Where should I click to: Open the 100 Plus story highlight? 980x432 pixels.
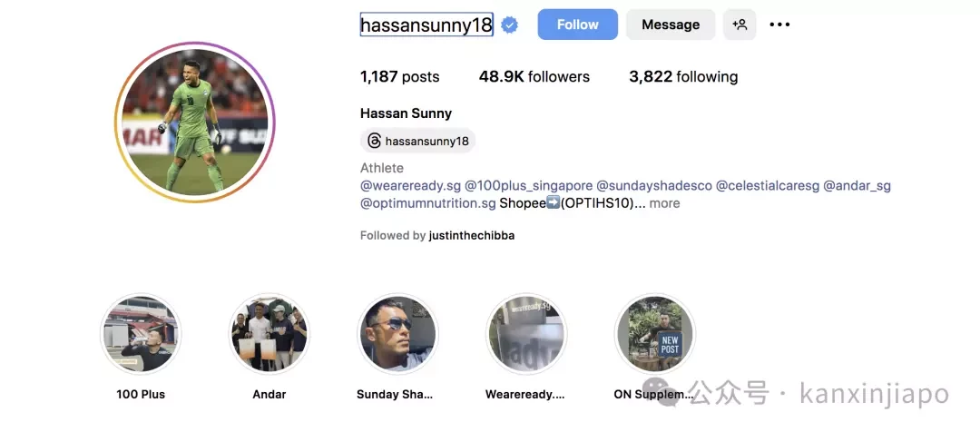tap(141, 333)
